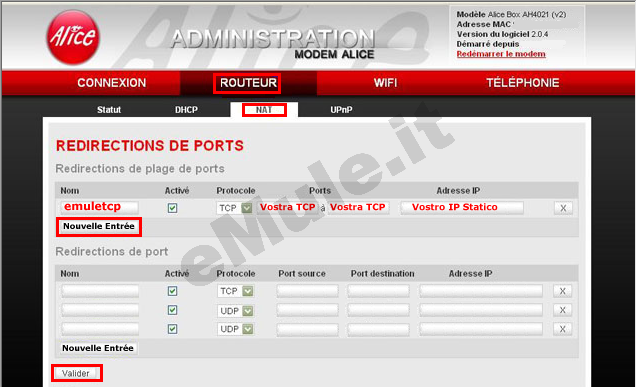Click the Redirections de plage de ports subtitle
The image size is (636, 387).
[140, 169]
